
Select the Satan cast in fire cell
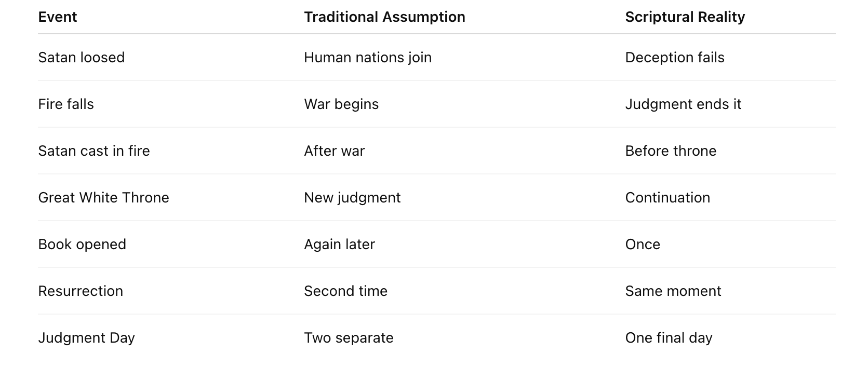pos(94,151)
